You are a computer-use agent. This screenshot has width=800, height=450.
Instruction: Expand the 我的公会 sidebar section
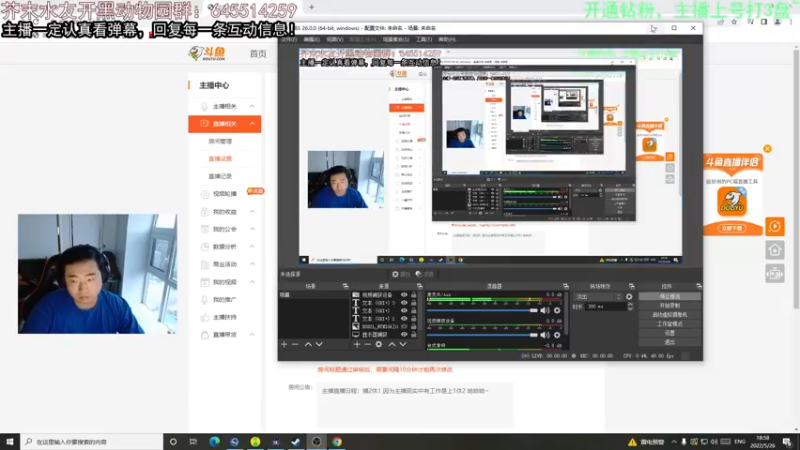252,229
